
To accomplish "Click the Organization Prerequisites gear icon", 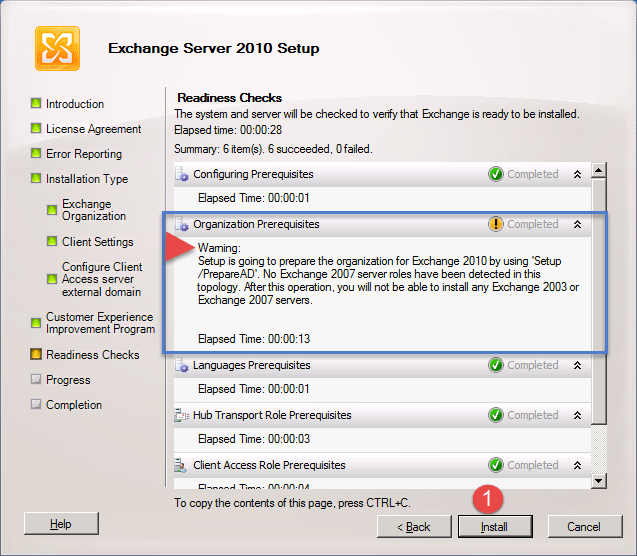I will (182, 224).
